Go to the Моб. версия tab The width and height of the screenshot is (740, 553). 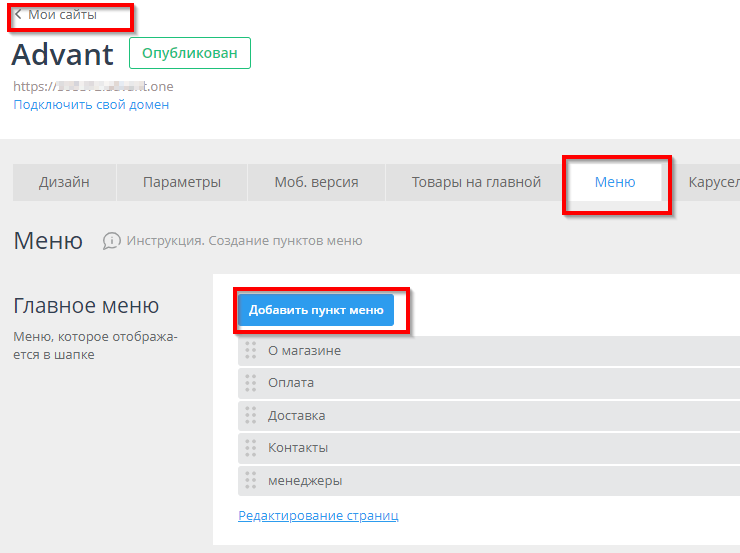coord(316,182)
